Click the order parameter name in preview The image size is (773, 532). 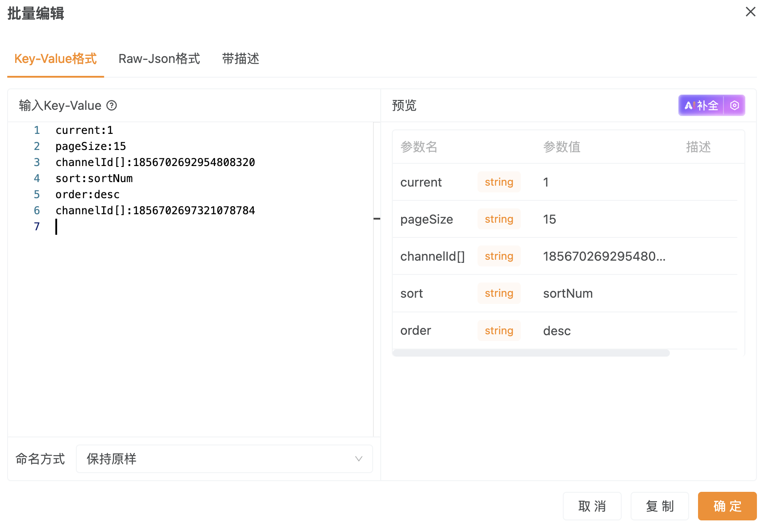(x=416, y=331)
